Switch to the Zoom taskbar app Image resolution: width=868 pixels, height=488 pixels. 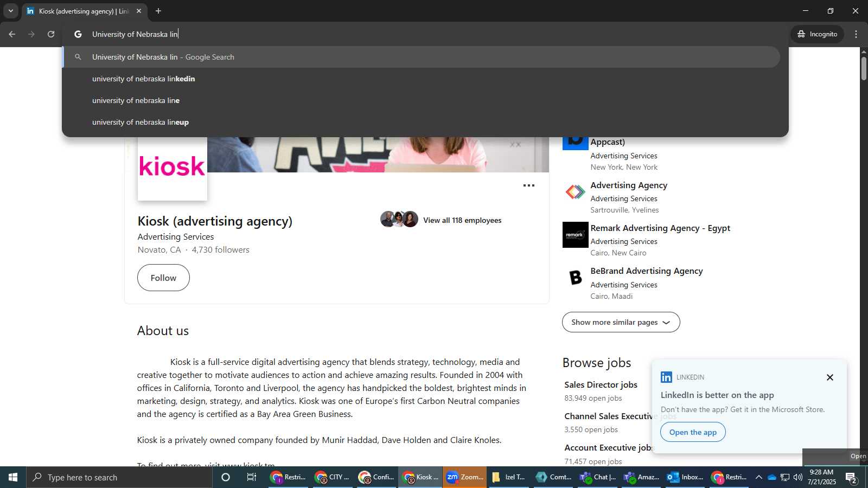click(464, 477)
